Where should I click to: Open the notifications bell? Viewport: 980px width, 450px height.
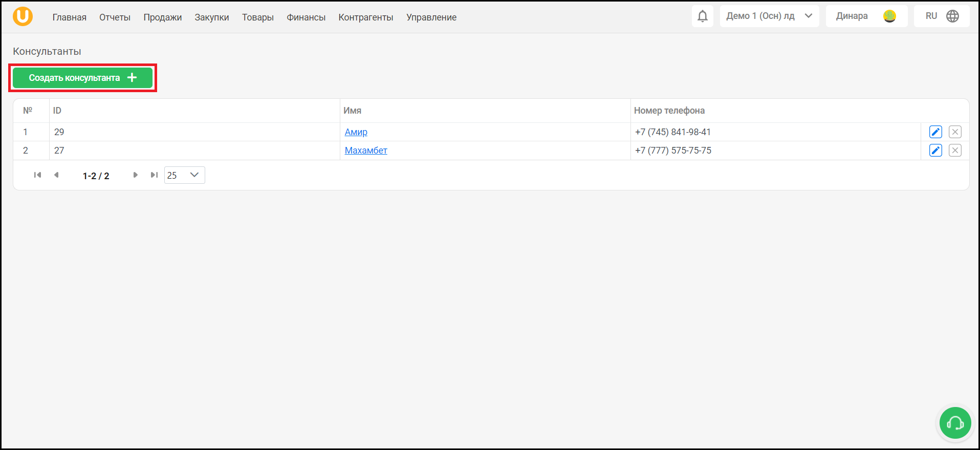[x=703, y=16]
